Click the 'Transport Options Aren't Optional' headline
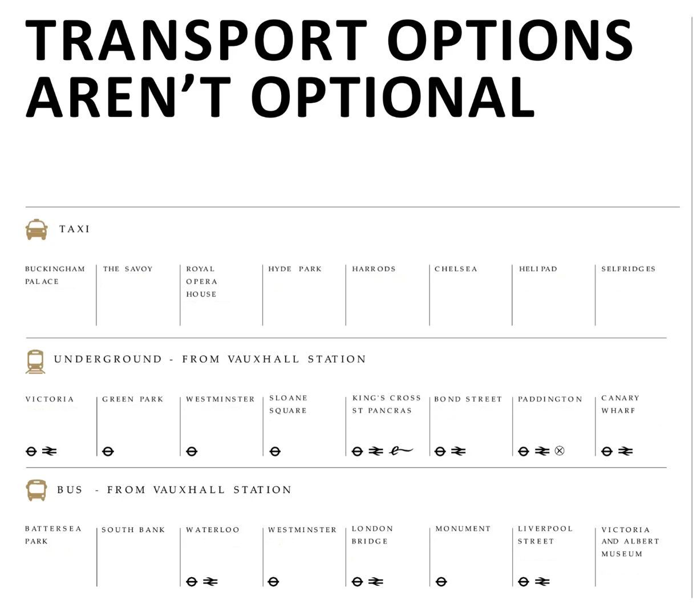The width and height of the screenshot is (697, 616). [329, 67]
